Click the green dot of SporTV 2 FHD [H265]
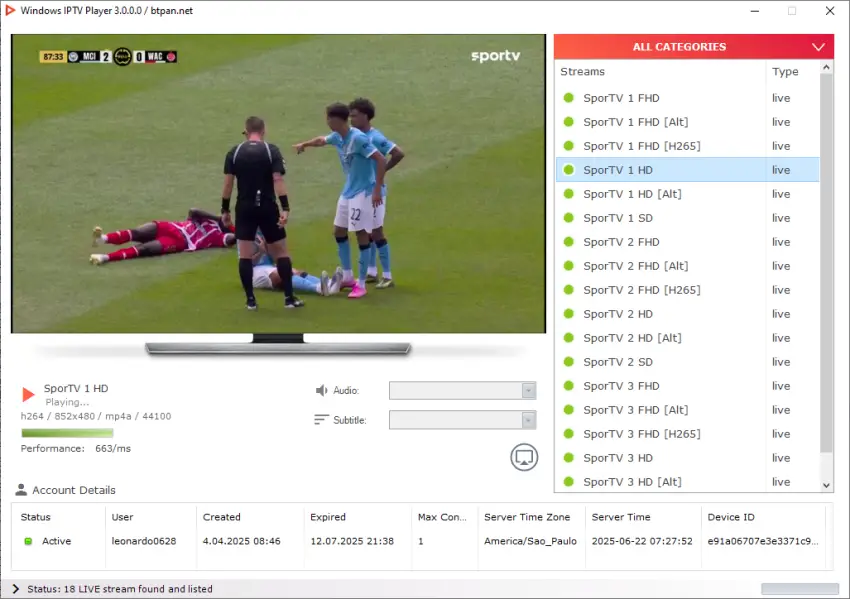 pyautogui.click(x=569, y=290)
